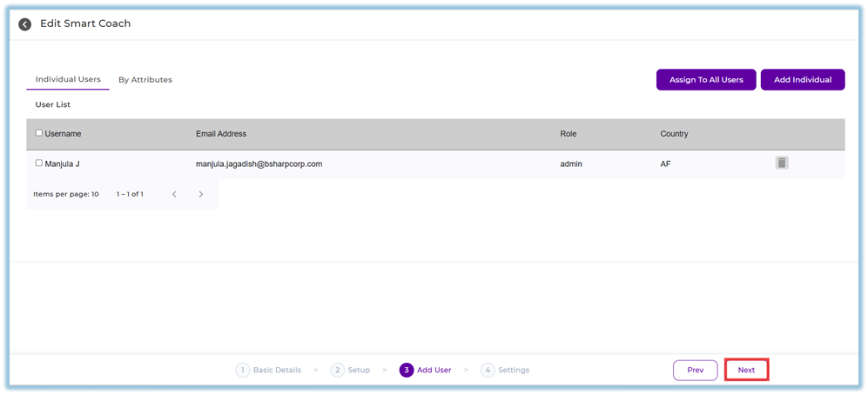
Task: Click step 3 circle for Add User
Action: click(x=407, y=370)
